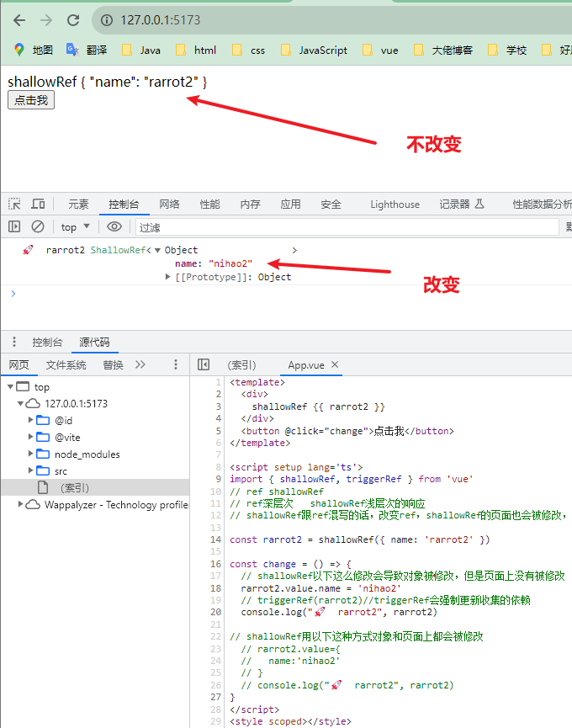This screenshot has width=572, height=728.
Task: Open the 翻译 bookmark
Action: coord(87,50)
